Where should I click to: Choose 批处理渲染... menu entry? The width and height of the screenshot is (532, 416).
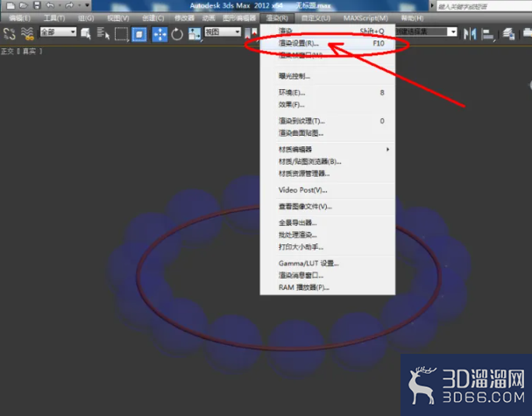(328, 235)
